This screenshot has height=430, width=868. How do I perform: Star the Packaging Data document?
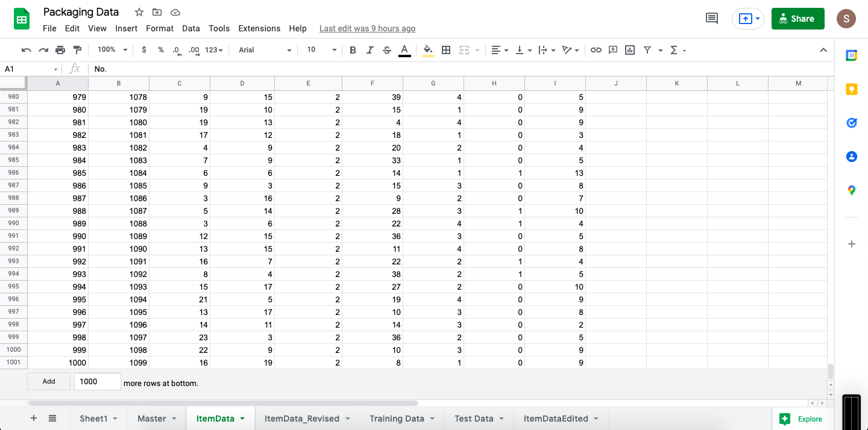139,12
